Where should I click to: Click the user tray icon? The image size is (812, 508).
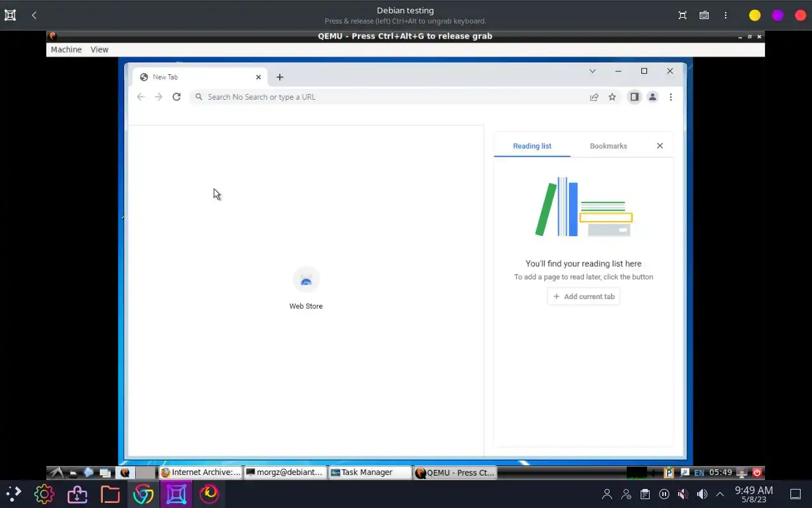pos(607,494)
